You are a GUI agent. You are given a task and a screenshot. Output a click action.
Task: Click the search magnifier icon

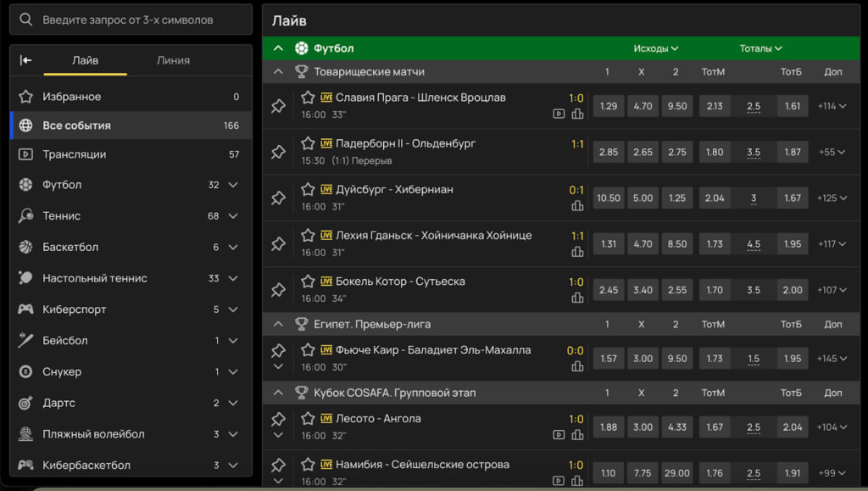tap(26, 20)
